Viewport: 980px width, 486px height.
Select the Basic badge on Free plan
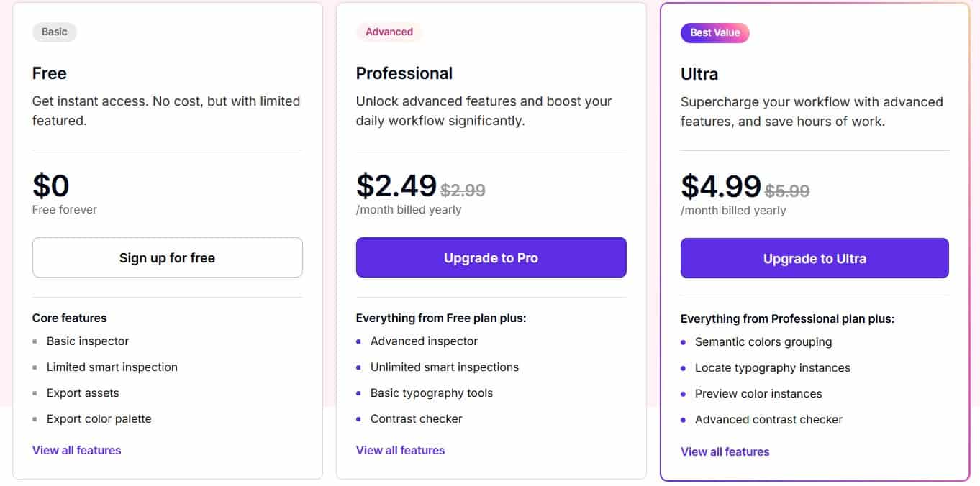coord(54,32)
